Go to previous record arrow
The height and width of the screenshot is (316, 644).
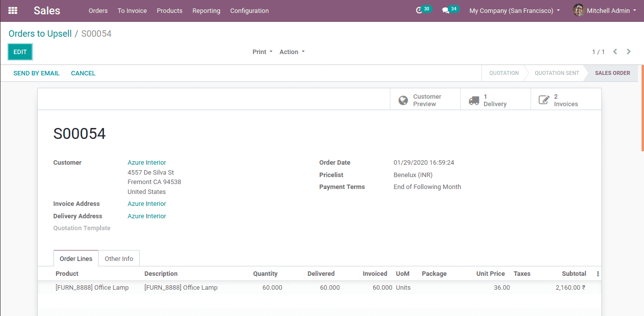[615, 52]
